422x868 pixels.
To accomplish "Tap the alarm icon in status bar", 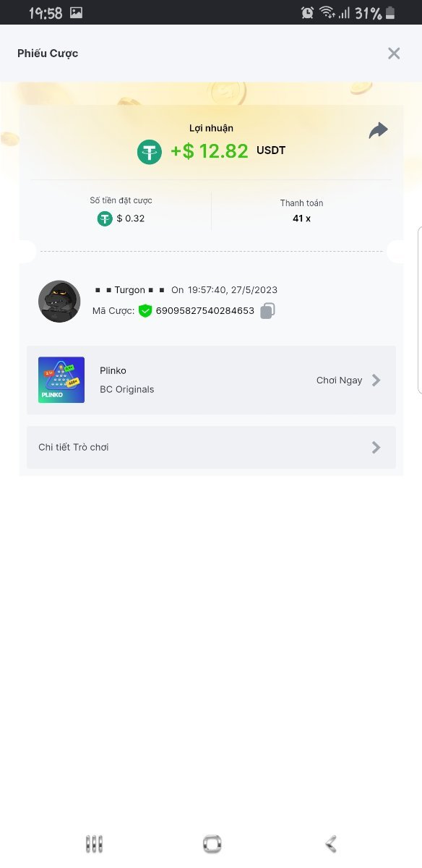I will tap(307, 12).
